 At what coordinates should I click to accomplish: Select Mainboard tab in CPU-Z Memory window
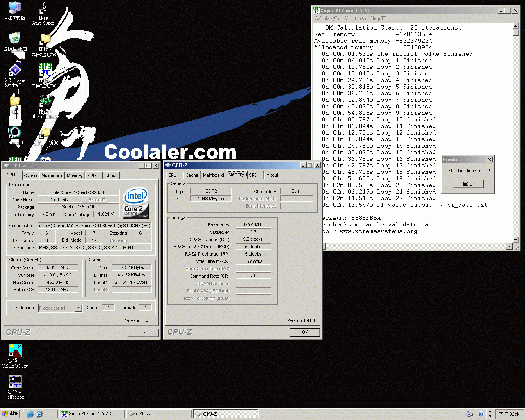(x=213, y=175)
